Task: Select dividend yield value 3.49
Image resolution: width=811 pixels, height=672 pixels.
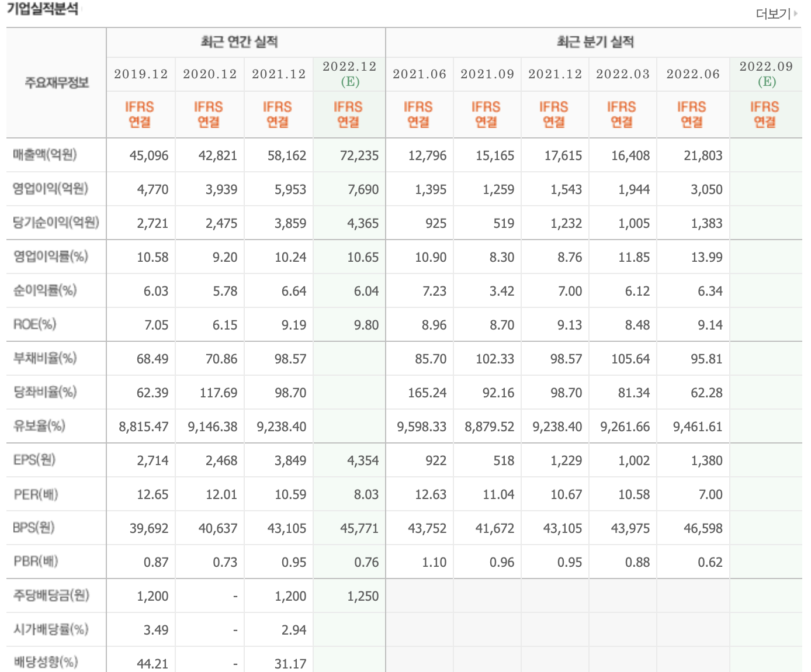Action: point(156,631)
